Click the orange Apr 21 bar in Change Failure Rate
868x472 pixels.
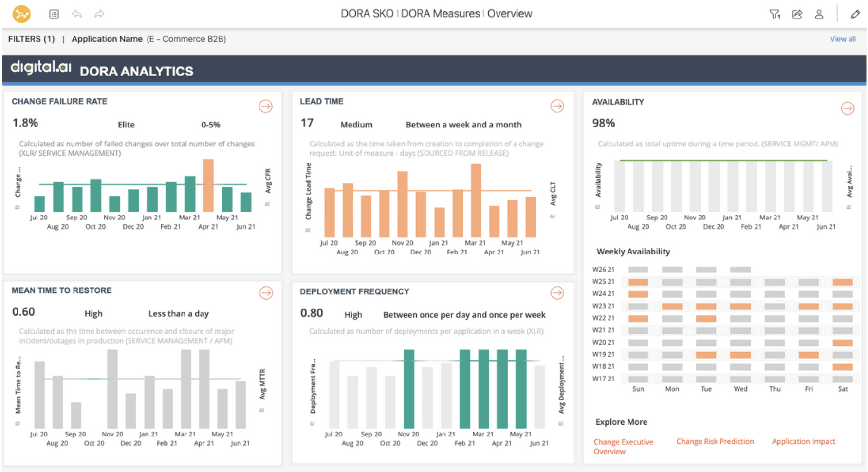click(208, 184)
